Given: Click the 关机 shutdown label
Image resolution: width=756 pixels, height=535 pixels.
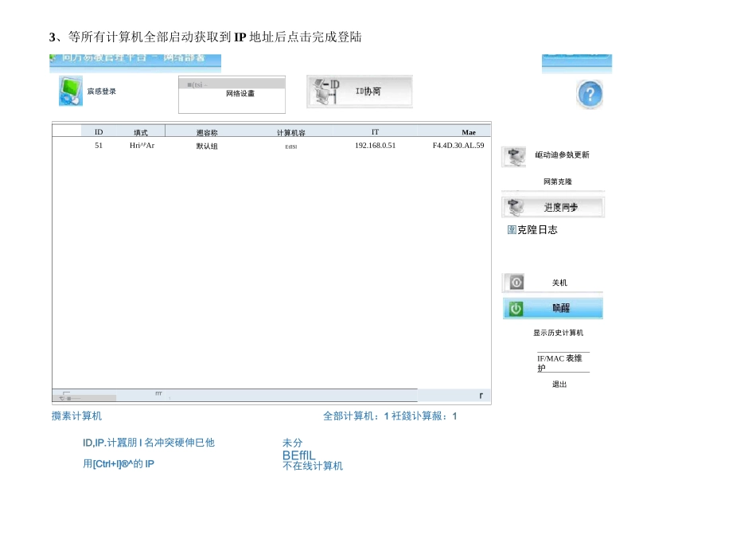Looking at the screenshot, I should point(559,283).
